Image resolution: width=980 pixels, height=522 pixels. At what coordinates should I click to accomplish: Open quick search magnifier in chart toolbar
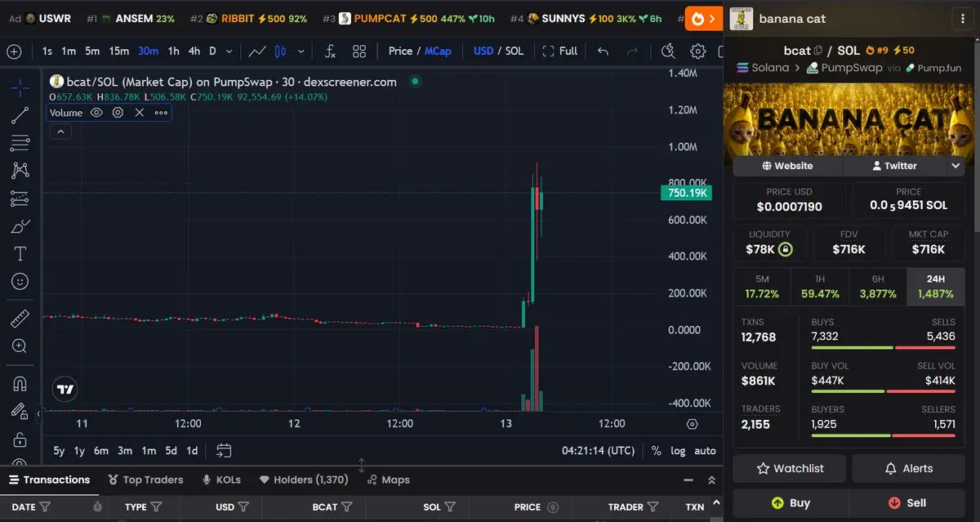coord(668,51)
